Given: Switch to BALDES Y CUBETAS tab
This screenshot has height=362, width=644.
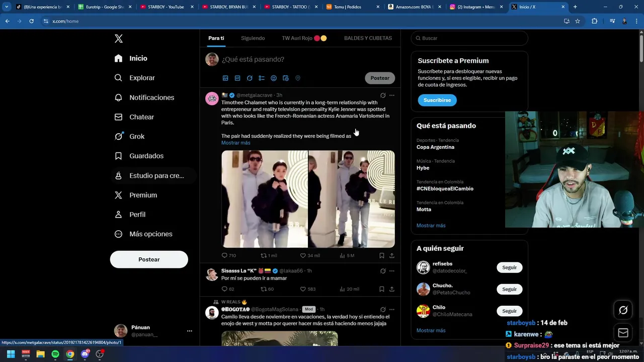Looking at the screenshot, I should [368, 38].
